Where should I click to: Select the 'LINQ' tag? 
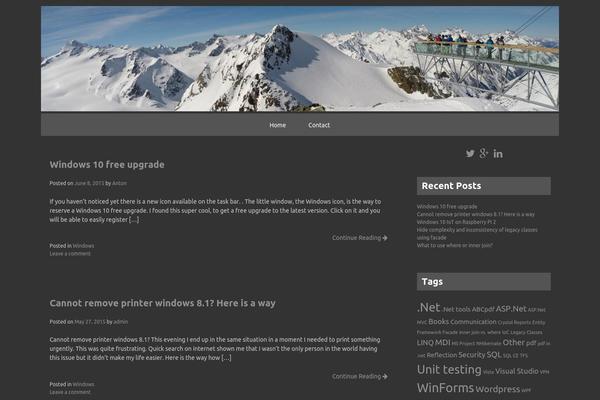425,343
